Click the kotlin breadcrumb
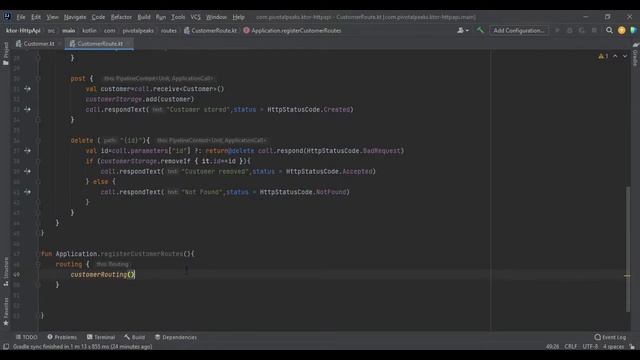Viewport: 640px width, 360px height. [x=89, y=31]
